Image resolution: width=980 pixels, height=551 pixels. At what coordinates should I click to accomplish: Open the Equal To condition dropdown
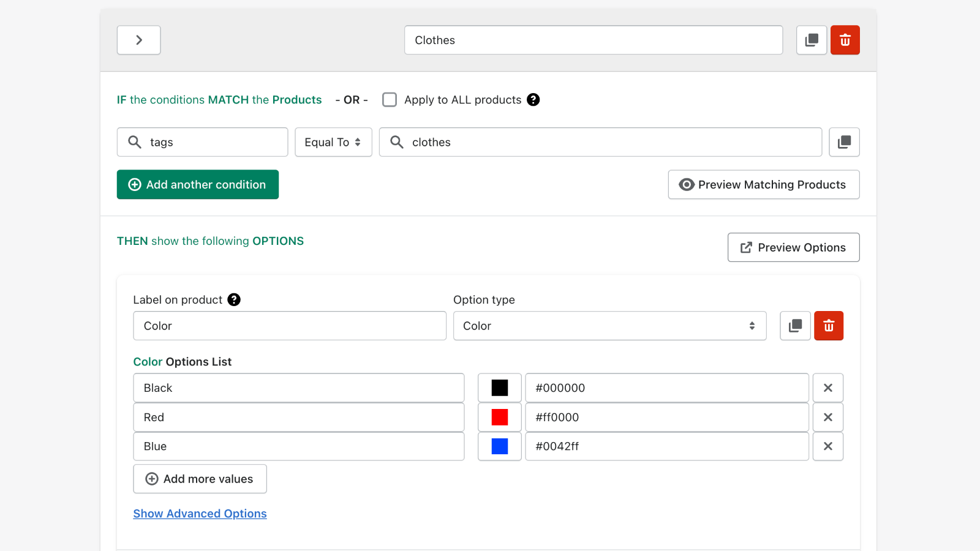pyautogui.click(x=333, y=142)
